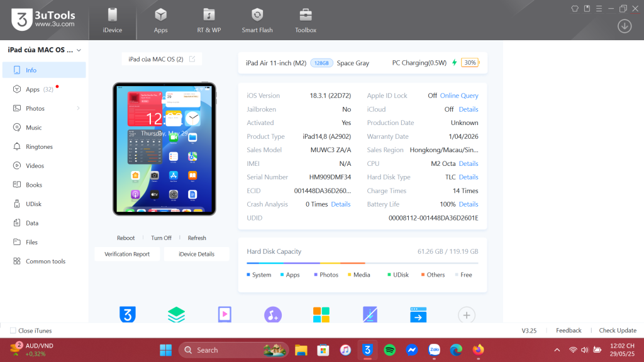
Task: Open Photos in the sidebar
Action: (x=44, y=108)
